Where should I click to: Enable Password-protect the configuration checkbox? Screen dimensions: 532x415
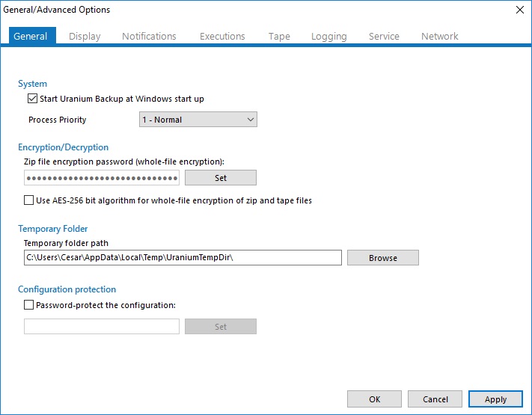(29, 305)
